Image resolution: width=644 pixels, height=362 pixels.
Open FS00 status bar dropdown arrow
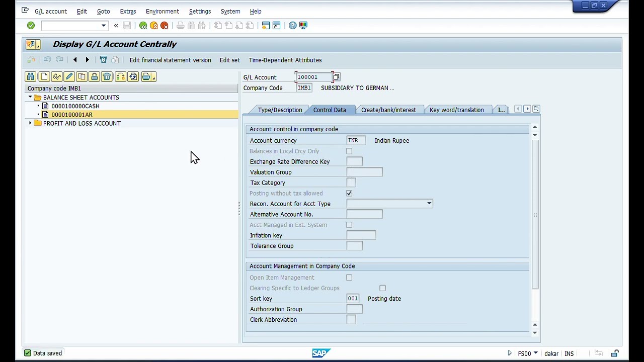click(535, 353)
